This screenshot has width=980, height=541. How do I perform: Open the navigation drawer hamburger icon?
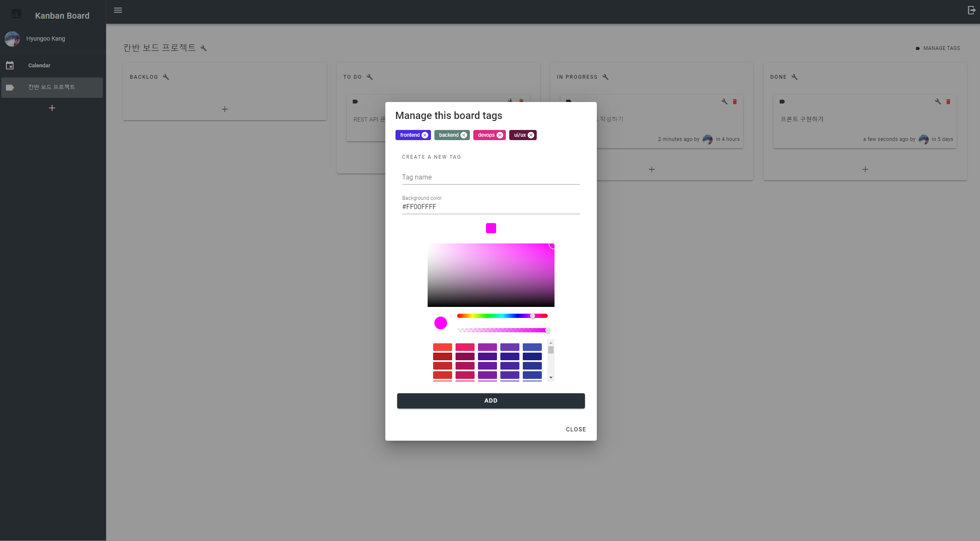pos(118,10)
